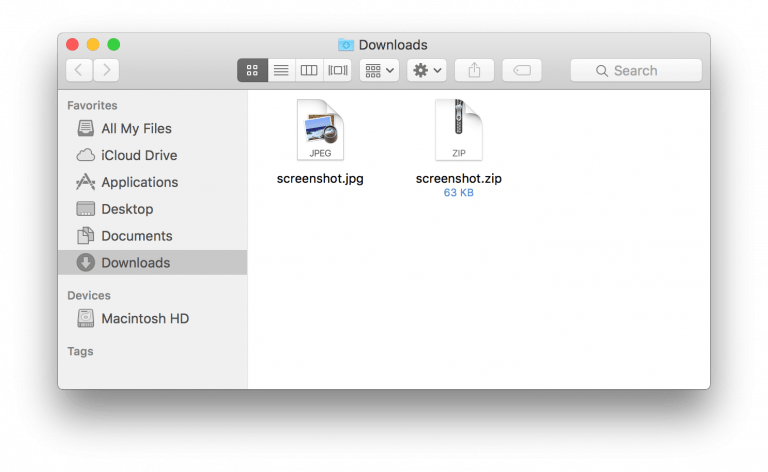
Task: Click the 63 KB size label
Action: [x=459, y=193]
